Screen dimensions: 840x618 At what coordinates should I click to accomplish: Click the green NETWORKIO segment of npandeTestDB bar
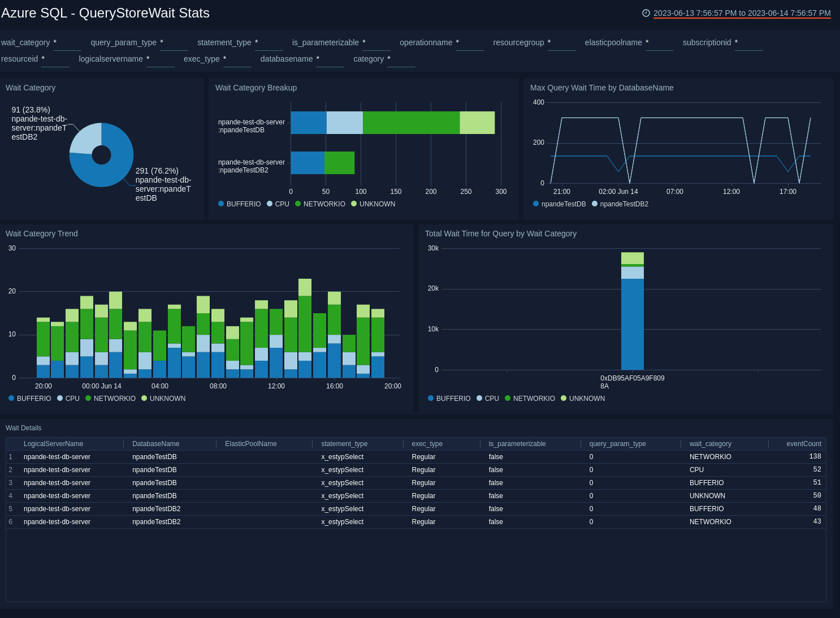point(411,123)
